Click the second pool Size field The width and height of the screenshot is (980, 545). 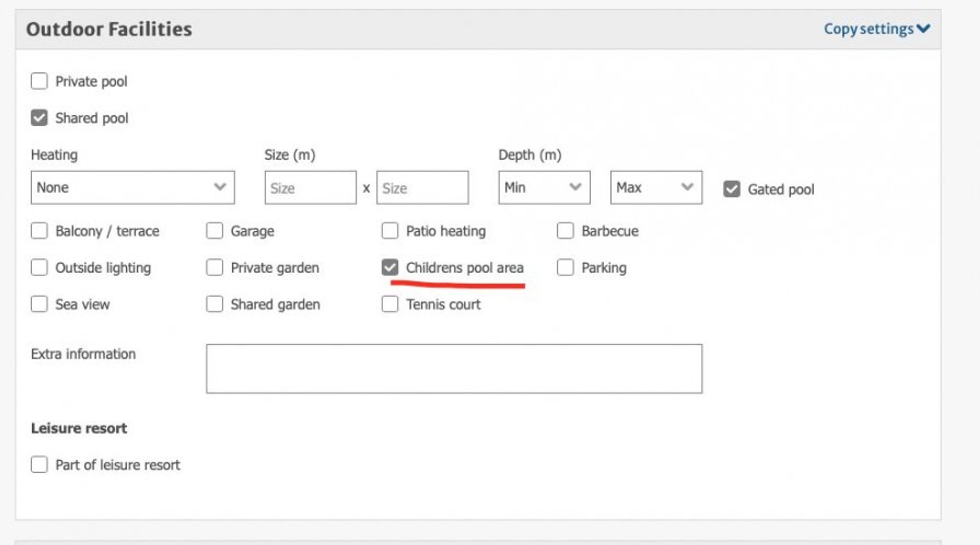tap(422, 188)
